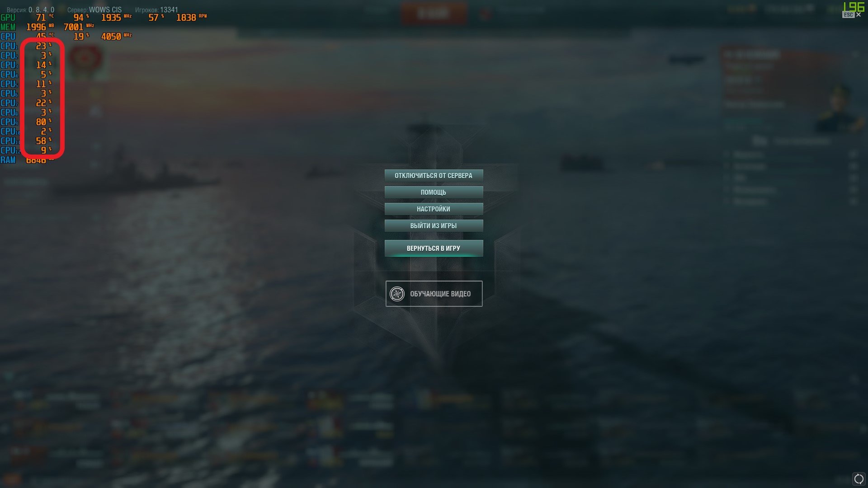Screen dimensions: 868x488
Task: Click the ship's wheel tutorial icon
Action: point(397,294)
